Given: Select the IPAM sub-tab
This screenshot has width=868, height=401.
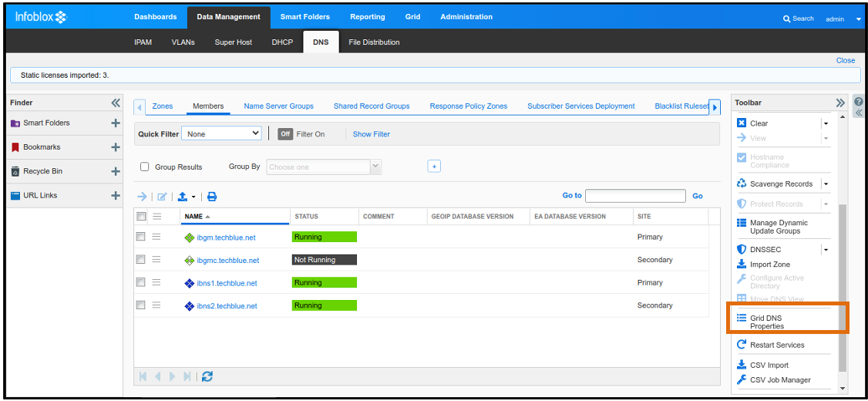Looking at the screenshot, I should [x=143, y=42].
